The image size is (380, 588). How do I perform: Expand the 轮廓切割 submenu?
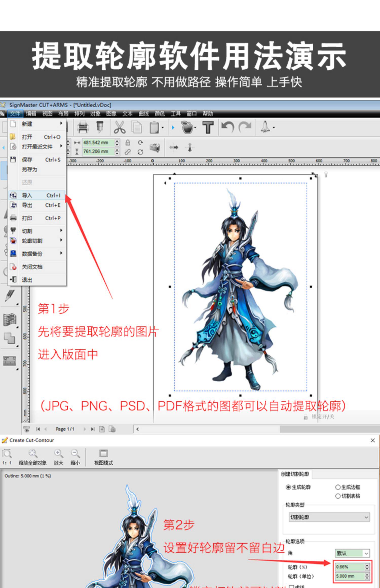click(37, 241)
